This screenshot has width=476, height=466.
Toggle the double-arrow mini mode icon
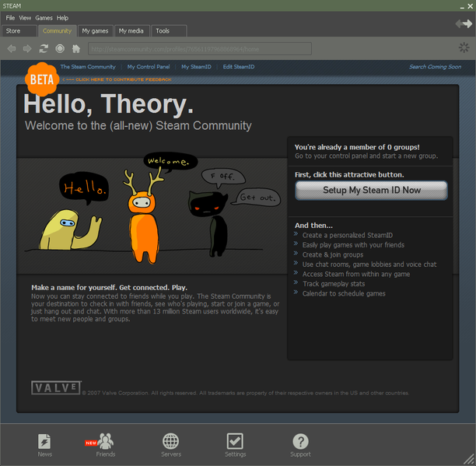(464, 23)
